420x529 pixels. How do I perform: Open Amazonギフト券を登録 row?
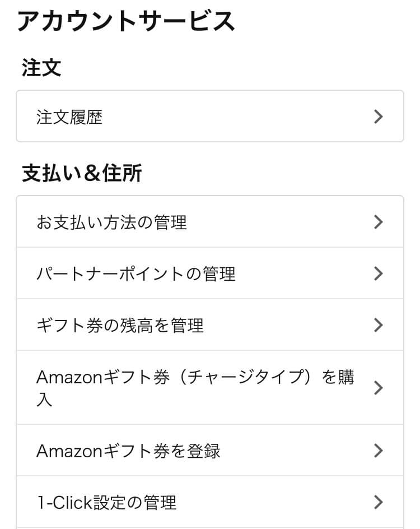pos(209,451)
